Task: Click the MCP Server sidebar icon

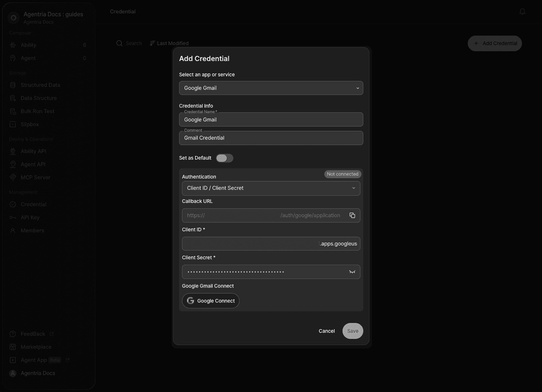Action: 13,177
